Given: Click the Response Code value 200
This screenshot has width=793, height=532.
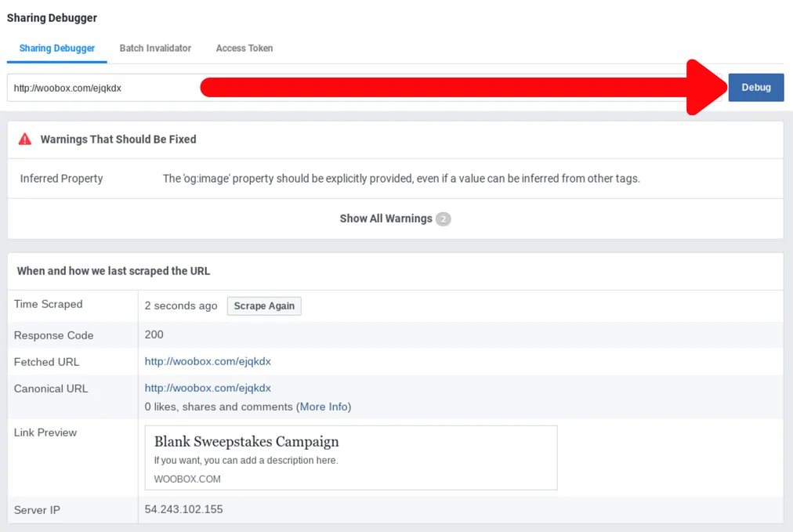Looking at the screenshot, I should tap(154, 335).
